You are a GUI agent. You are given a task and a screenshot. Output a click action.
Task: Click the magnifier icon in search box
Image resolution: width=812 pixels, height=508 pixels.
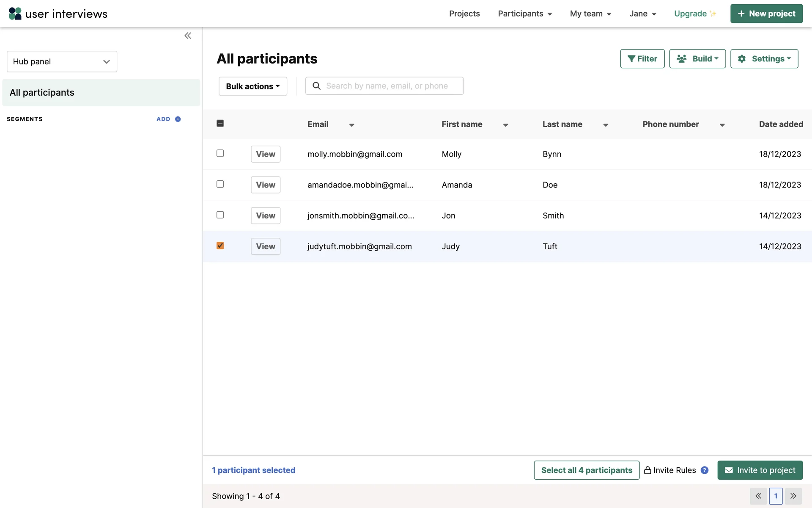click(x=316, y=86)
